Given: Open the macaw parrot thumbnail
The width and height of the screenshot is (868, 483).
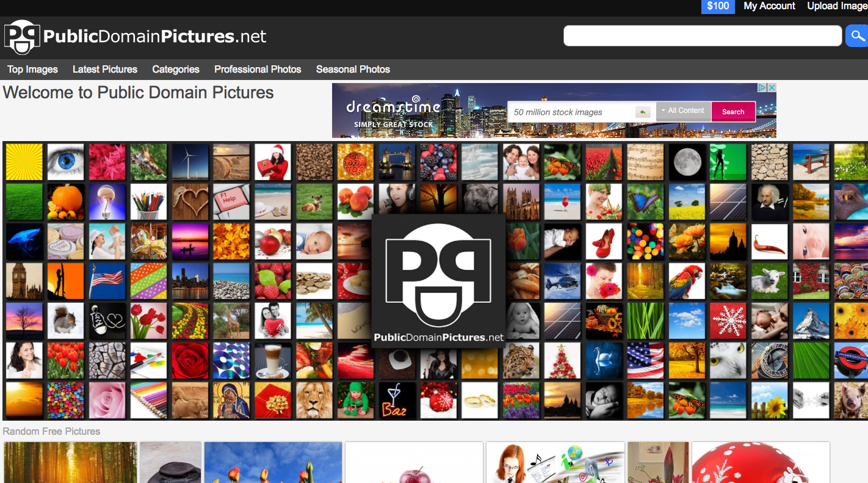Looking at the screenshot, I should pos(687,281).
